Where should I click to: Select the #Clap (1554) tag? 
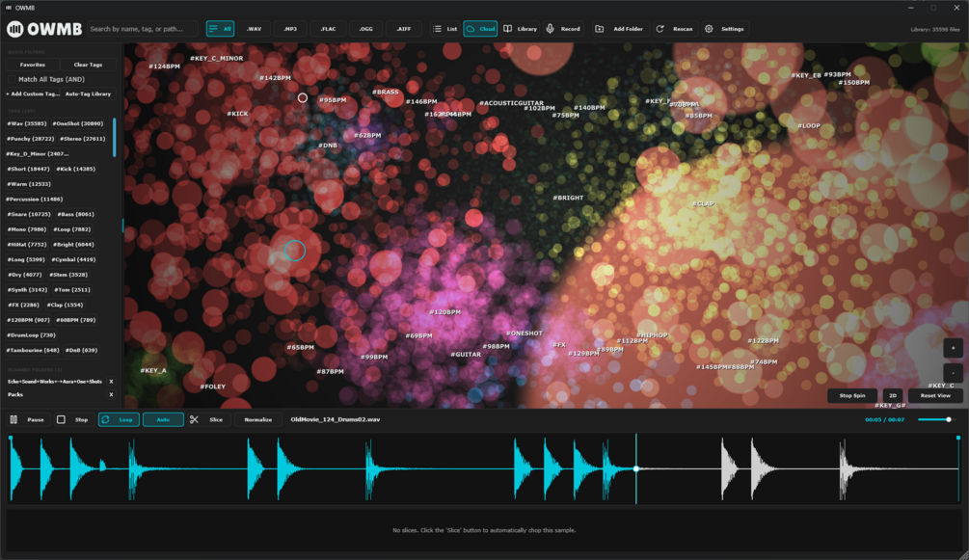pyautogui.click(x=65, y=305)
